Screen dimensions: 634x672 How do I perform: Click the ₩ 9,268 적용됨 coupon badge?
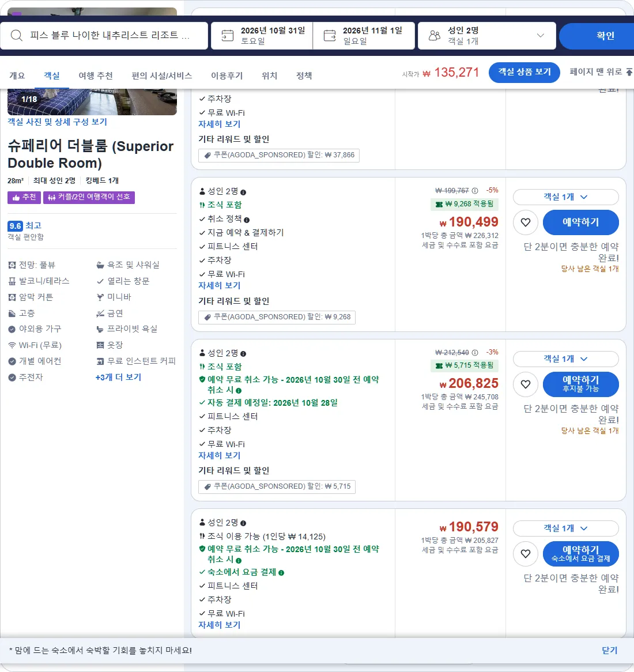point(465,204)
